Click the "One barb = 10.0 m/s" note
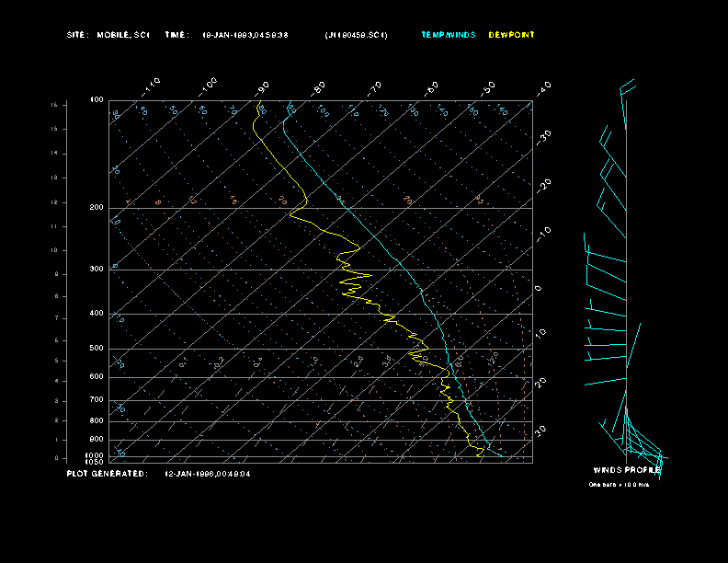Viewport: 728px width, 563px height. [x=619, y=485]
